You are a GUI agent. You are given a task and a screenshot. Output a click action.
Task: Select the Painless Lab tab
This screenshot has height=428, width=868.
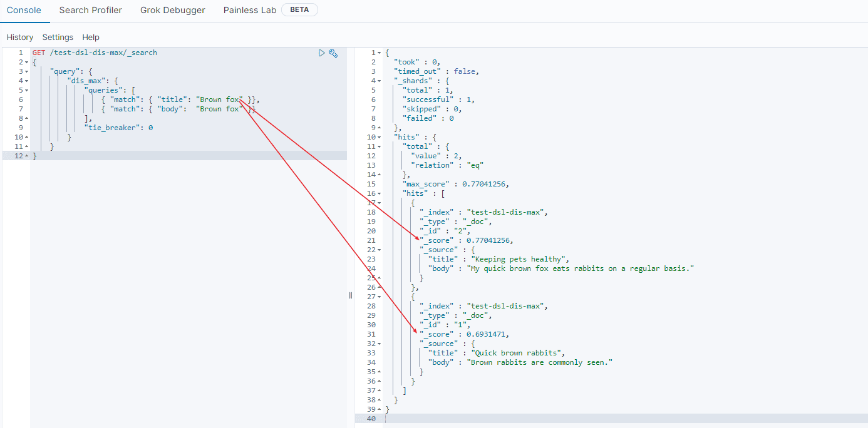tap(250, 10)
